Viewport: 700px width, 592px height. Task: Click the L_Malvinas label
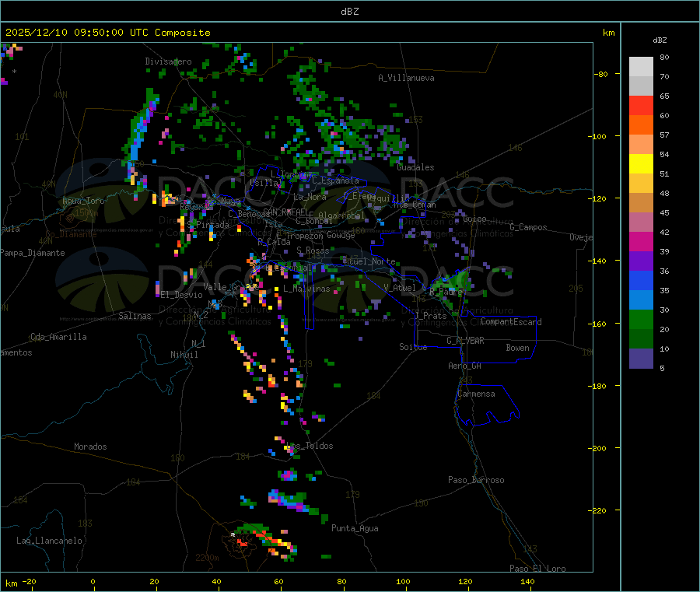(x=306, y=289)
